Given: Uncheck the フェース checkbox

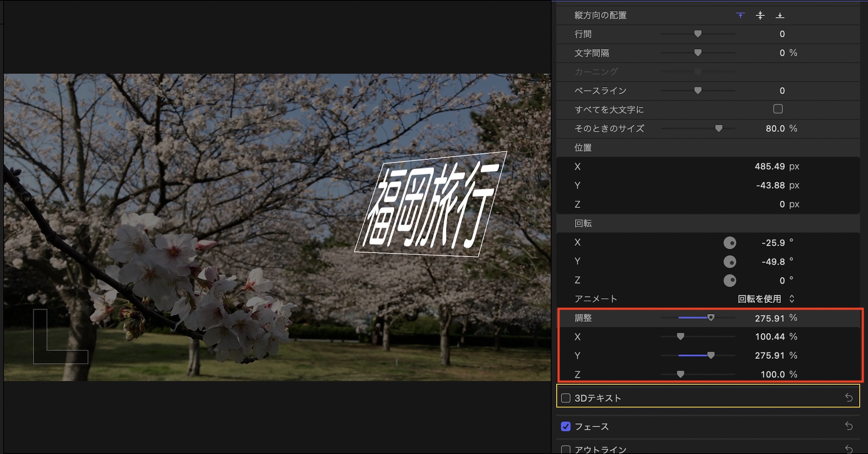Looking at the screenshot, I should click(566, 426).
